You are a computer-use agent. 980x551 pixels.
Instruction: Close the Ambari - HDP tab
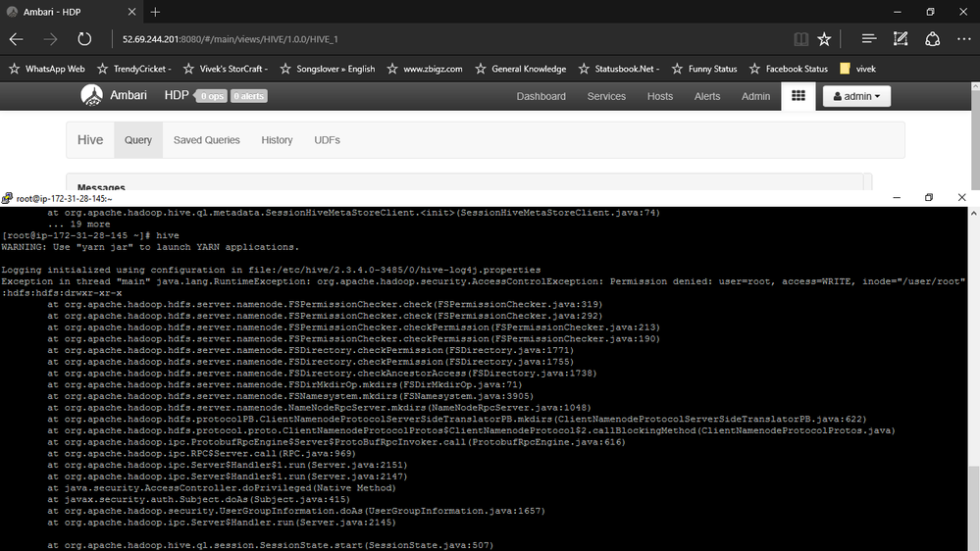point(131,12)
